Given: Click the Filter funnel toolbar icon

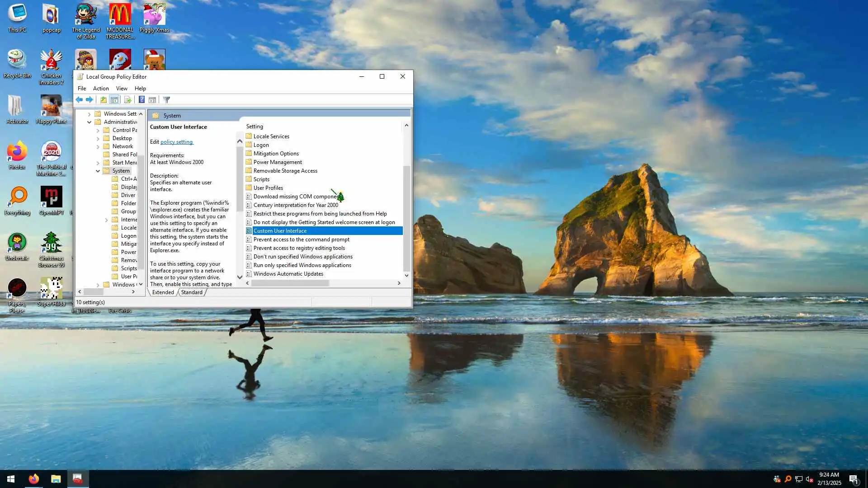Looking at the screenshot, I should click(166, 100).
